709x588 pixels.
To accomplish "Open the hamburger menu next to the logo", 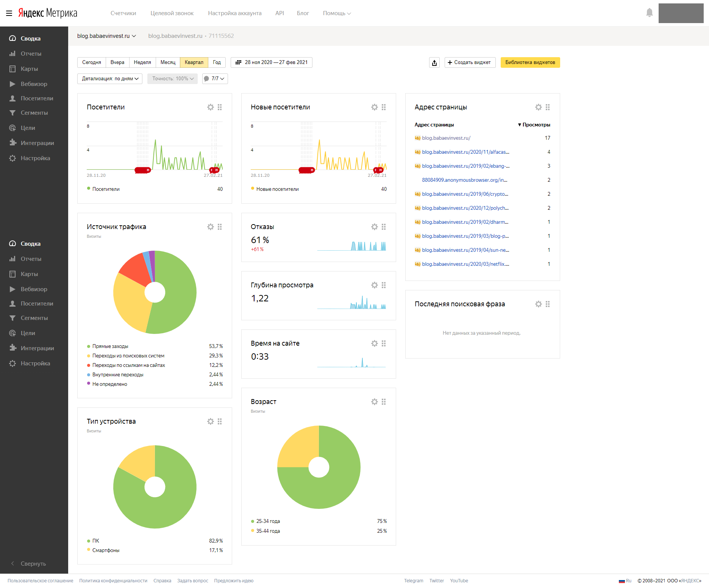I will point(9,13).
